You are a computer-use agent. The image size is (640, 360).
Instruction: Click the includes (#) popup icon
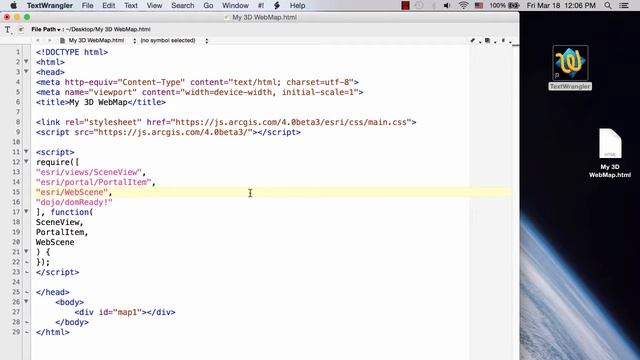(503, 40)
